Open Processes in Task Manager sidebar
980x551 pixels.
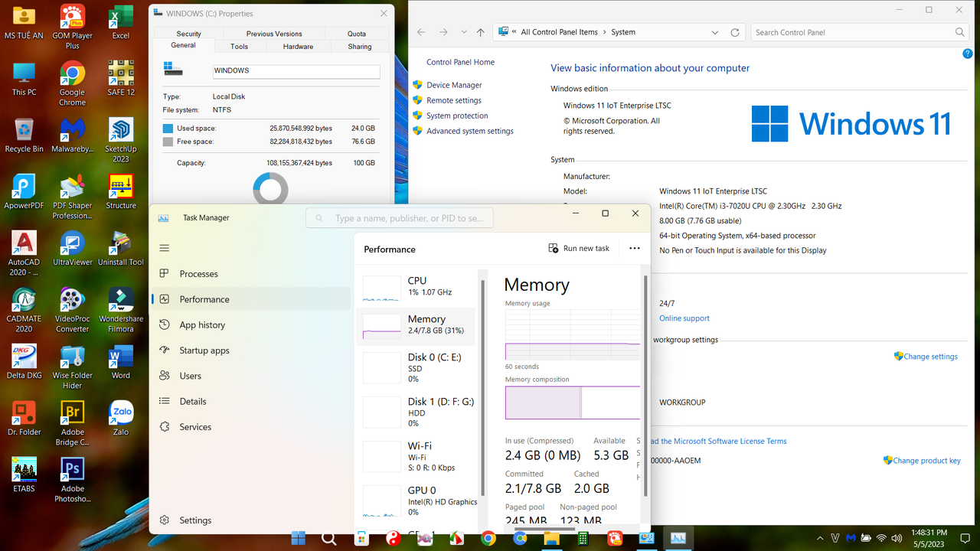point(251,274)
